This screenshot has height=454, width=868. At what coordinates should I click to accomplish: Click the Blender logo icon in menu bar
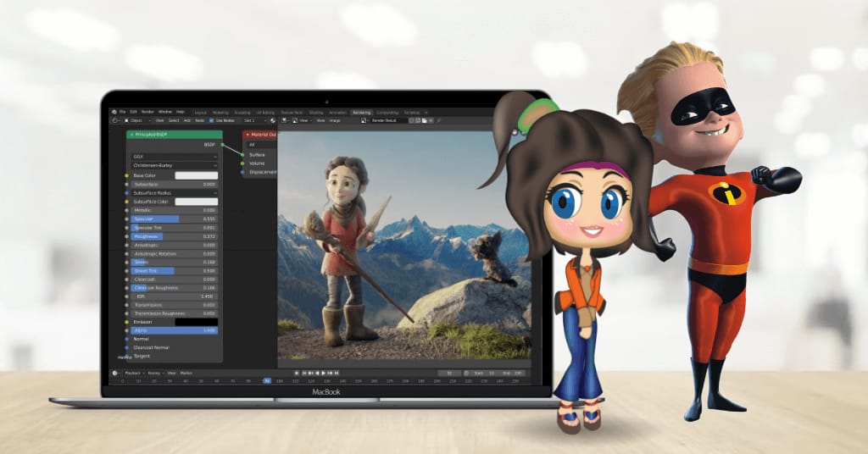[x=114, y=112]
